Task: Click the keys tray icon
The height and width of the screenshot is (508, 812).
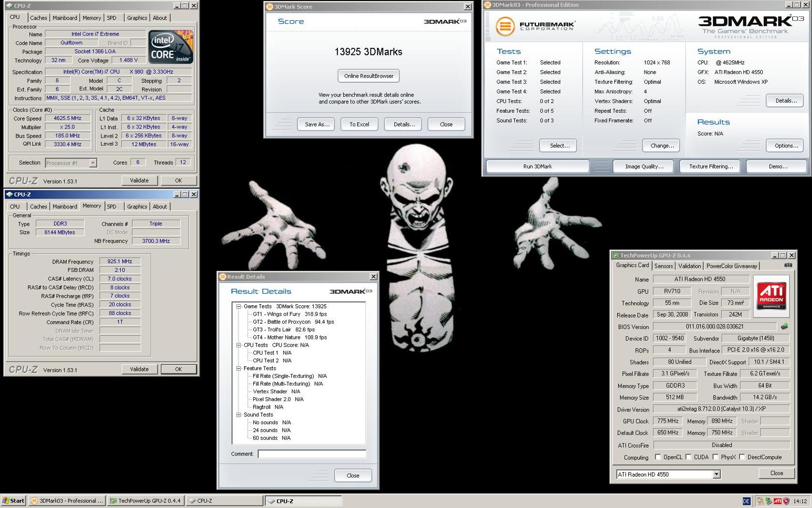Action: point(760,501)
